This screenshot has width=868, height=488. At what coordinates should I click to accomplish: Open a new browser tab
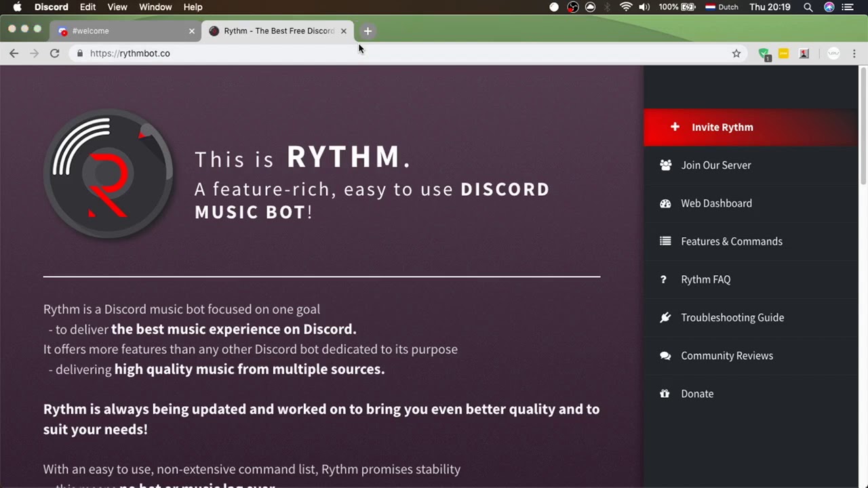tap(368, 30)
